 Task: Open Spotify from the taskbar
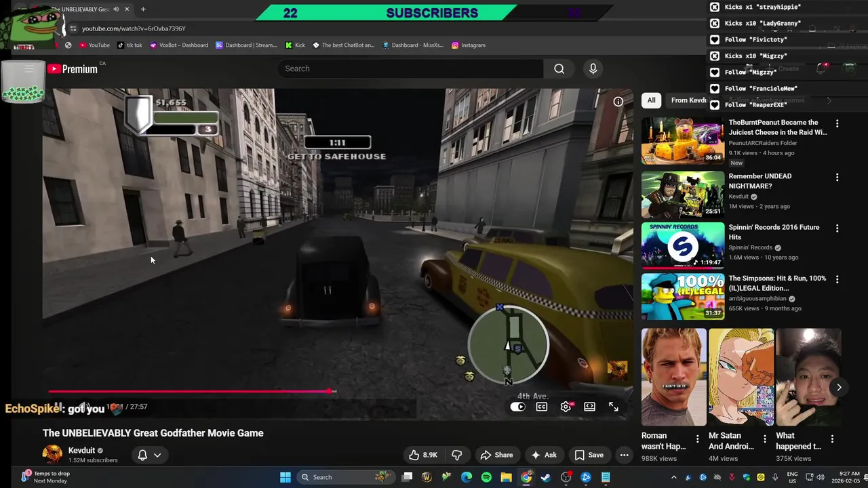click(486, 477)
